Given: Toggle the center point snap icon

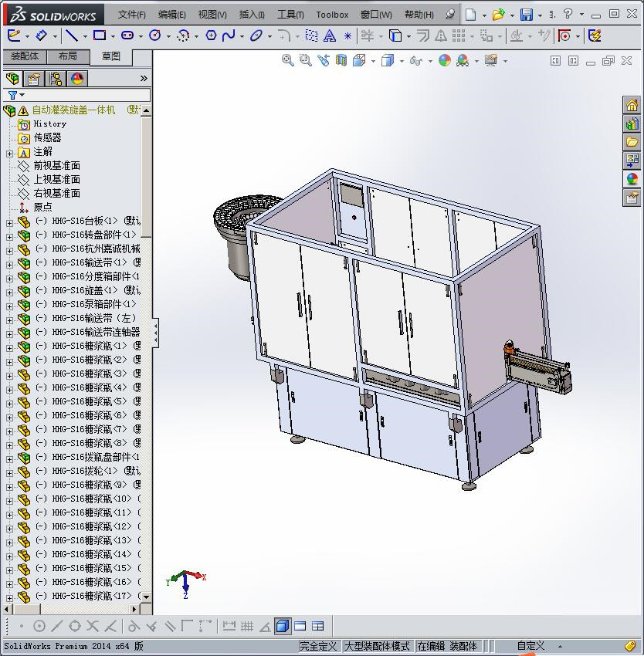Looking at the screenshot, I should click(x=39, y=626).
